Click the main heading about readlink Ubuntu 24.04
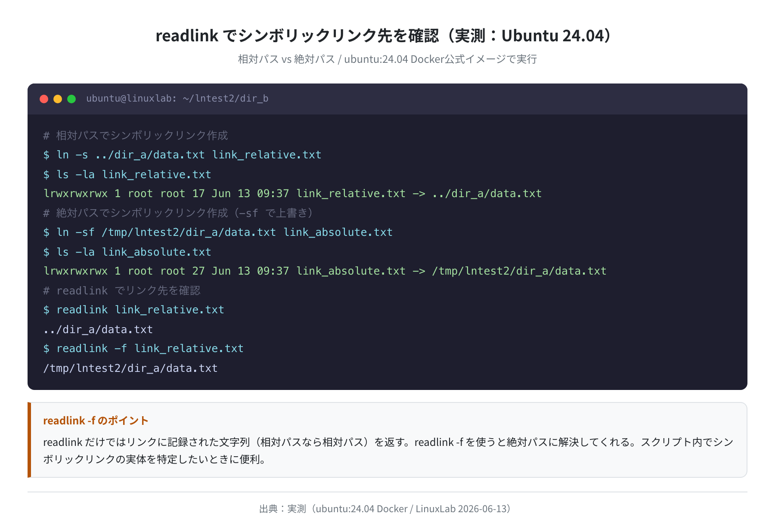 [385, 35]
